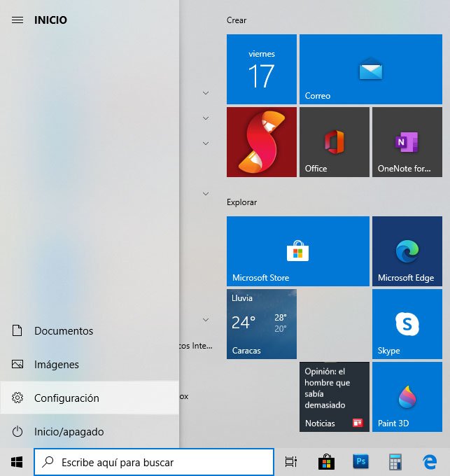Open the Office tile

pos(335,142)
